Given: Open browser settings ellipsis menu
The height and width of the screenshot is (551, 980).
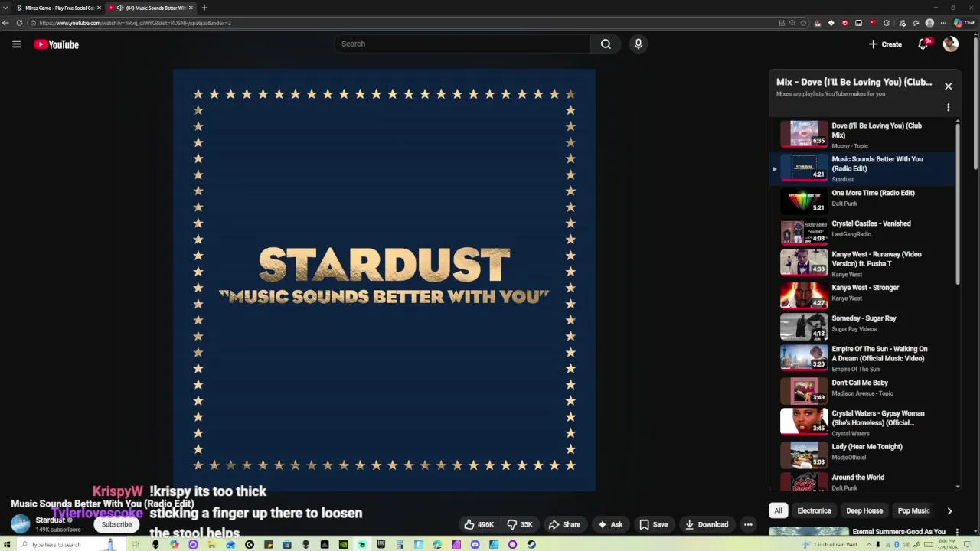Looking at the screenshot, I should click(x=943, y=23).
